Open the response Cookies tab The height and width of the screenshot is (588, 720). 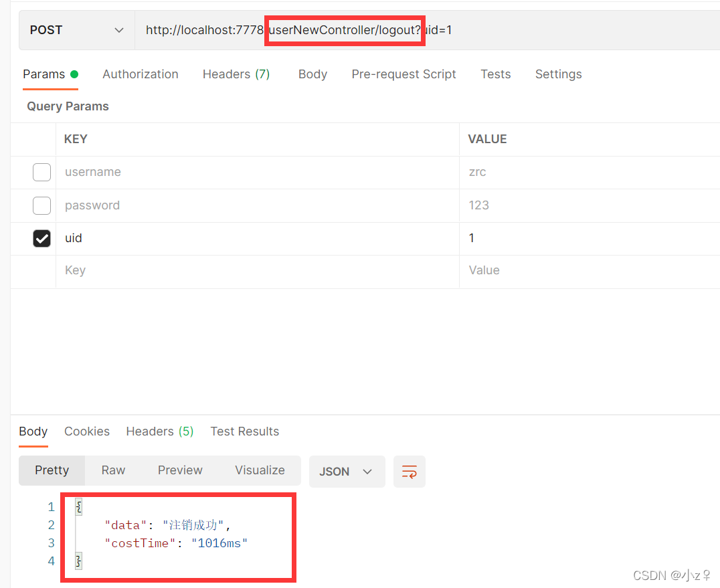(x=87, y=431)
